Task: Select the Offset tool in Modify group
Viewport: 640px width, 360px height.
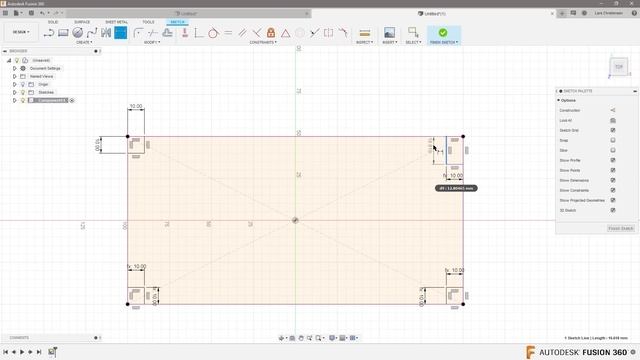Action: click(x=167, y=33)
